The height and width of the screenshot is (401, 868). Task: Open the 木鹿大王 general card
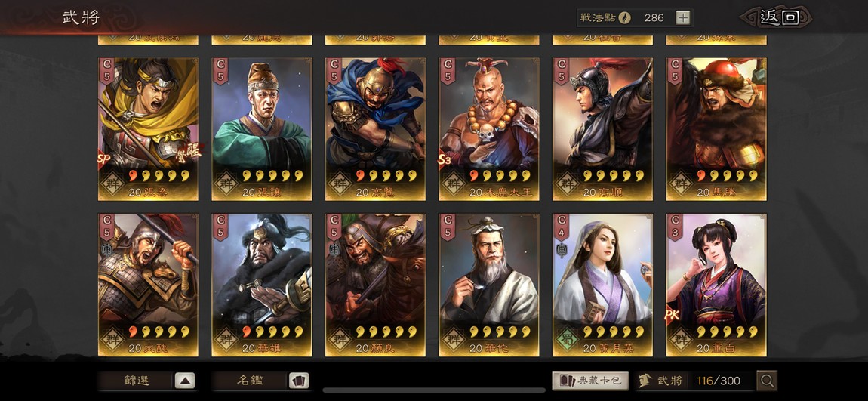(x=489, y=129)
